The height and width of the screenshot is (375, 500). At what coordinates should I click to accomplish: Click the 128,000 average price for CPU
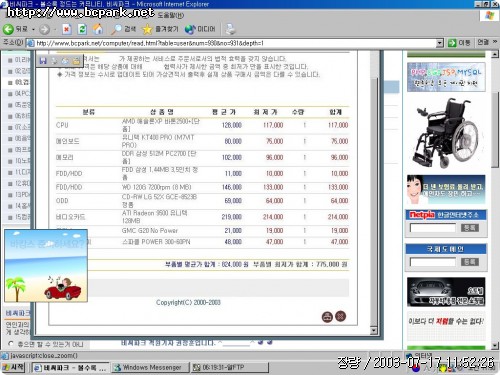point(232,125)
